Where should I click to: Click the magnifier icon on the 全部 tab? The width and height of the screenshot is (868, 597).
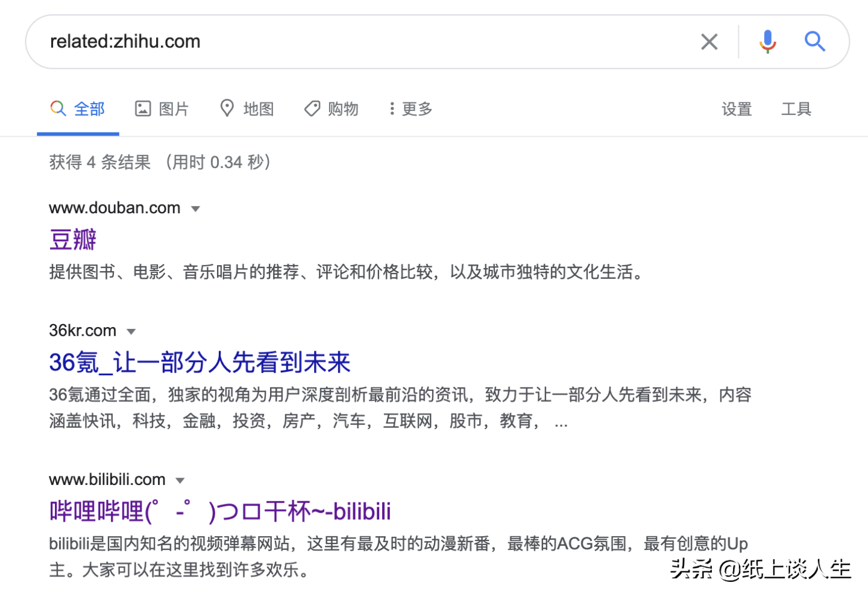click(57, 108)
